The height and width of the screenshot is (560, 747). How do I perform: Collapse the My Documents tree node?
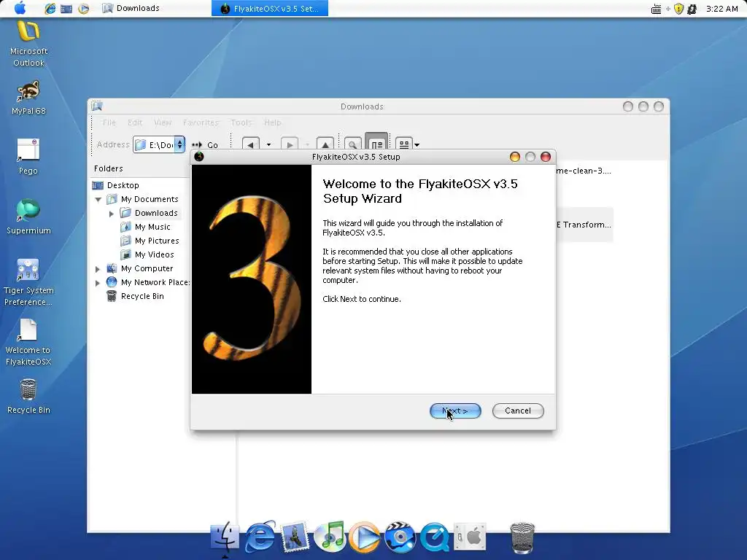click(x=98, y=200)
